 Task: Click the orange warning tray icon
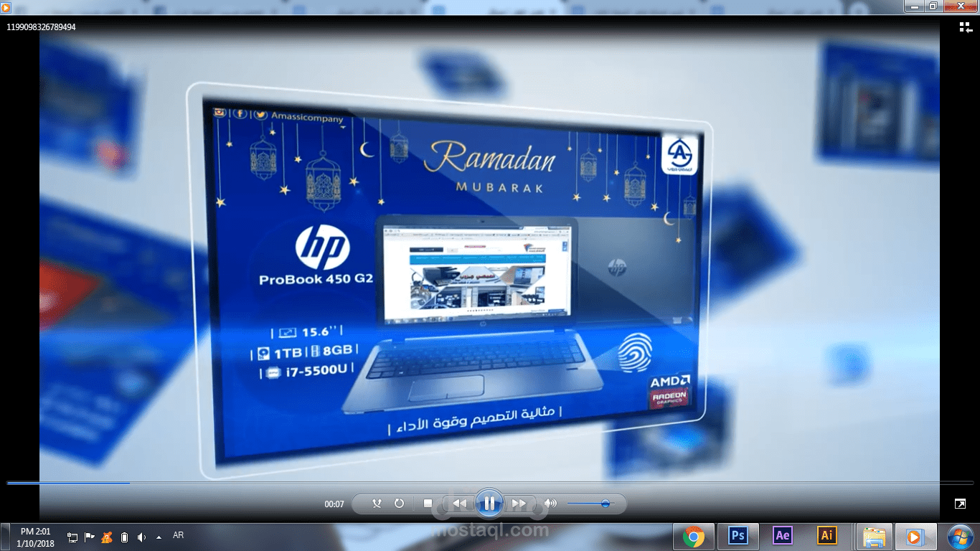click(x=107, y=537)
